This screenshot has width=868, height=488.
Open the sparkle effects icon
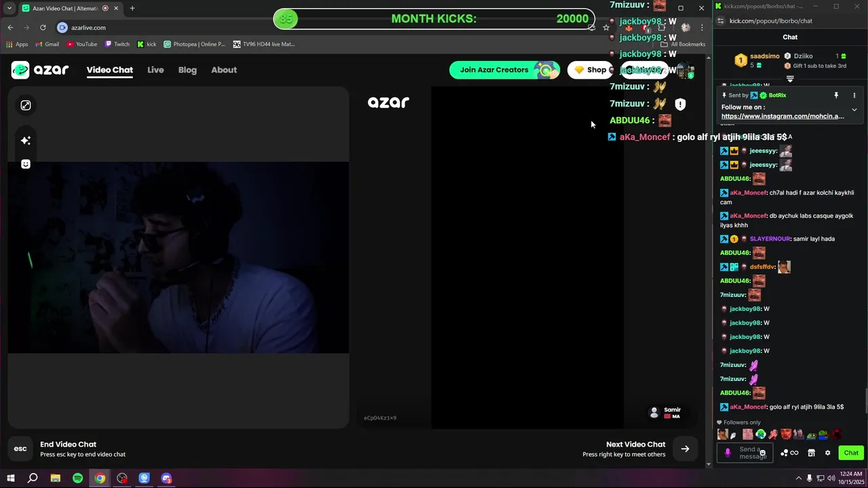pyautogui.click(x=26, y=140)
